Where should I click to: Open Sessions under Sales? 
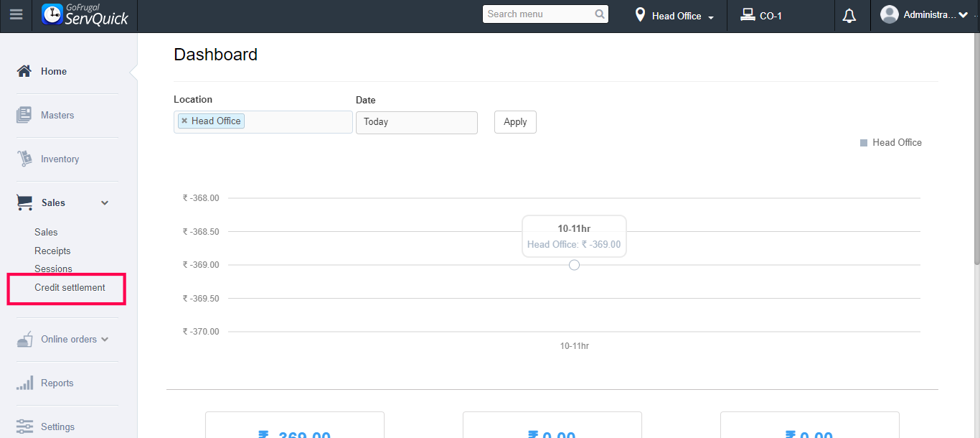click(53, 269)
